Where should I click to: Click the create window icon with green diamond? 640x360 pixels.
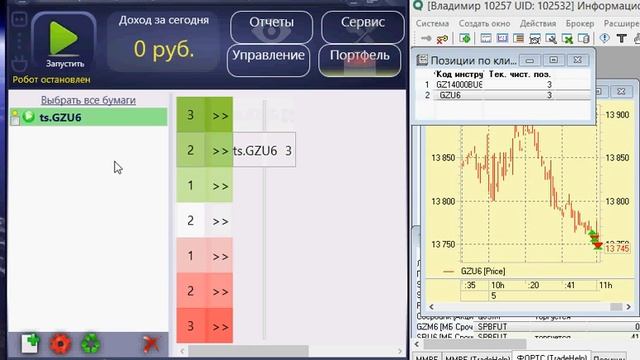click(x=465, y=39)
